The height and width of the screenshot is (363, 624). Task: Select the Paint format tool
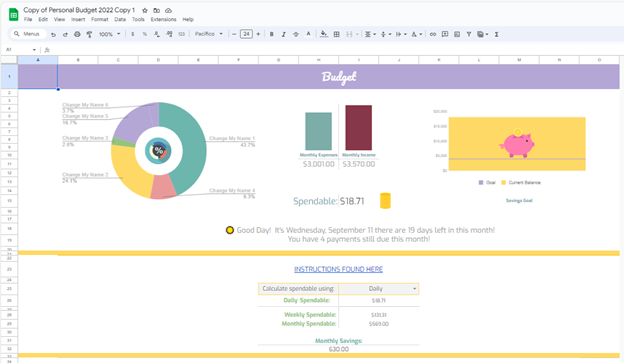pos(89,34)
